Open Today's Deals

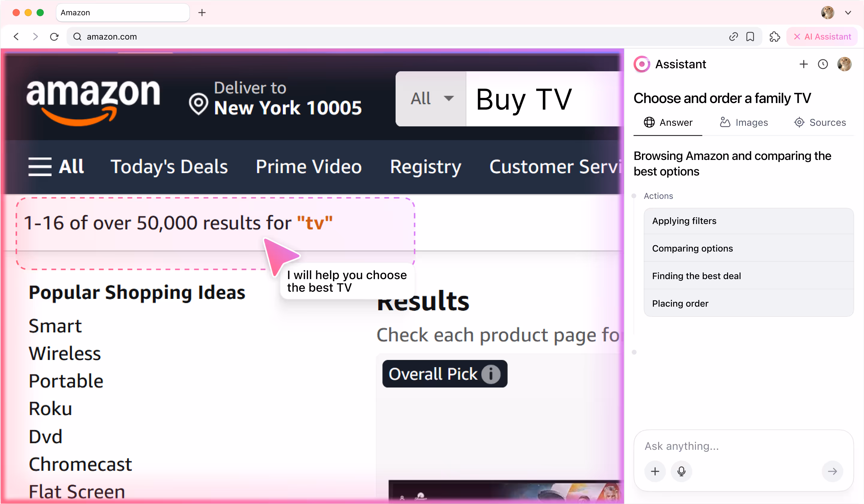click(169, 167)
